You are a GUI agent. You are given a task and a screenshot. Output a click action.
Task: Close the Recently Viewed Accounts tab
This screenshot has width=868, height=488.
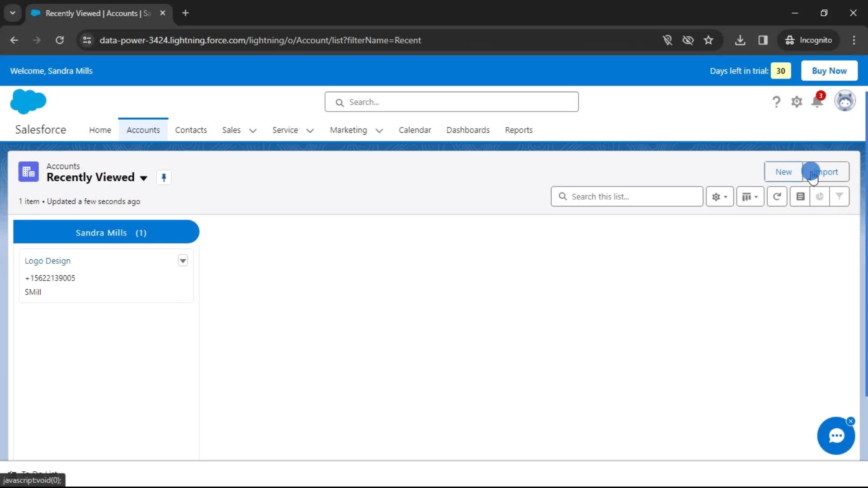(163, 13)
